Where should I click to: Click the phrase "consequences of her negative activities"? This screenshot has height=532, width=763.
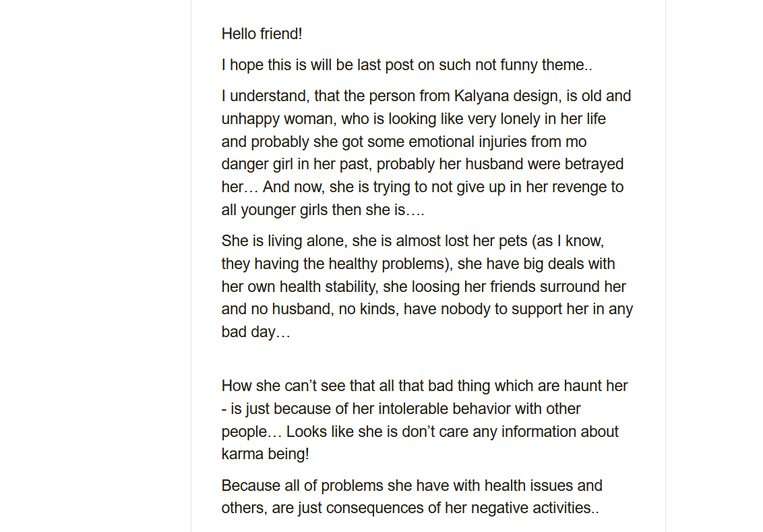[458, 508]
